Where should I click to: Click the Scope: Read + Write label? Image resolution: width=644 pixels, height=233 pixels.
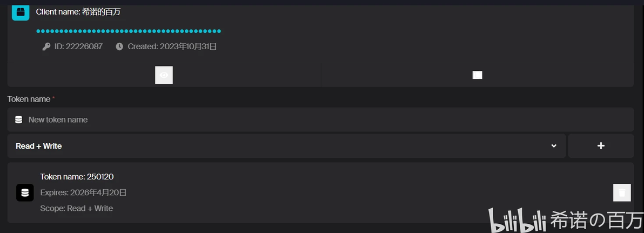[x=76, y=208]
